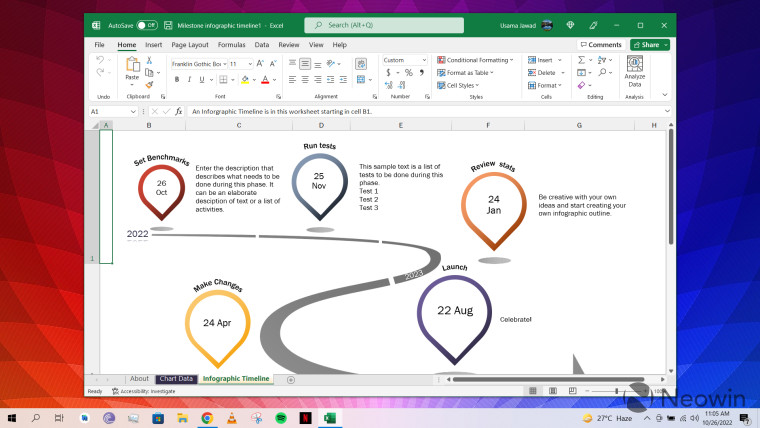Click the Format Painter brush icon

click(149, 85)
